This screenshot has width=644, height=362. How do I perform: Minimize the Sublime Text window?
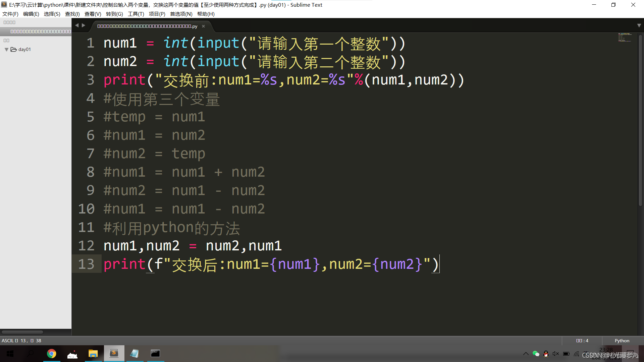click(x=594, y=5)
